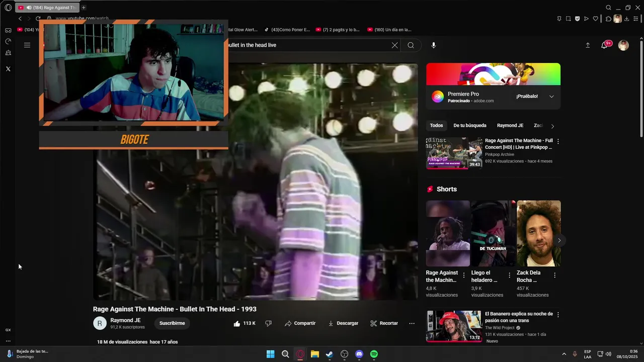Image resolution: width=644 pixels, height=362 pixels.
Task: Open the Opera ad blocker shield icon
Action: pyautogui.click(x=577, y=19)
